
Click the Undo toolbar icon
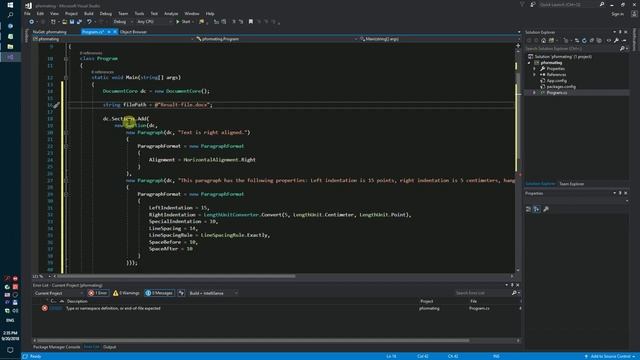pyautogui.click(x=89, y=22)
